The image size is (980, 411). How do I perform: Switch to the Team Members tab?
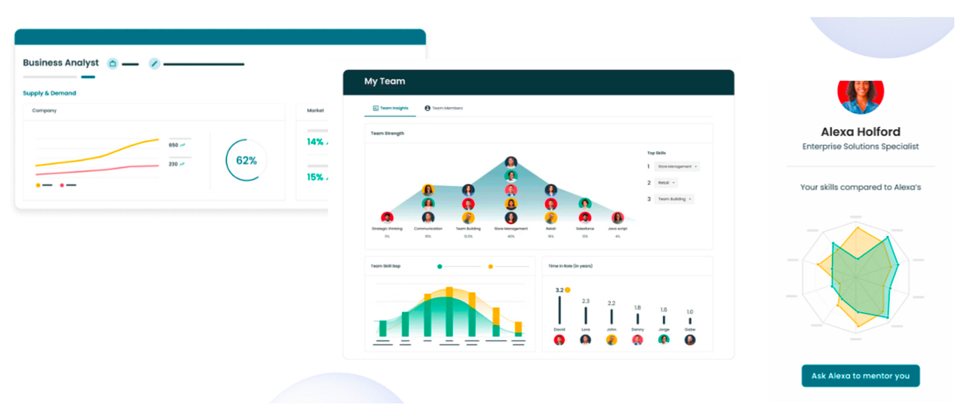[444, 108]
